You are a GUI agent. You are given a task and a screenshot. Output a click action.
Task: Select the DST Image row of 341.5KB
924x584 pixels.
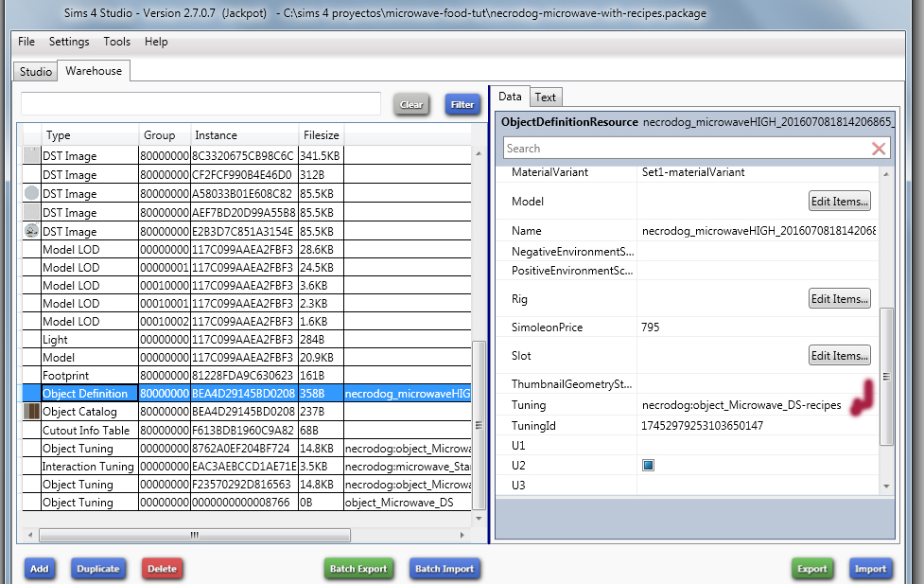pyautogui.click(x=247, y=156)
